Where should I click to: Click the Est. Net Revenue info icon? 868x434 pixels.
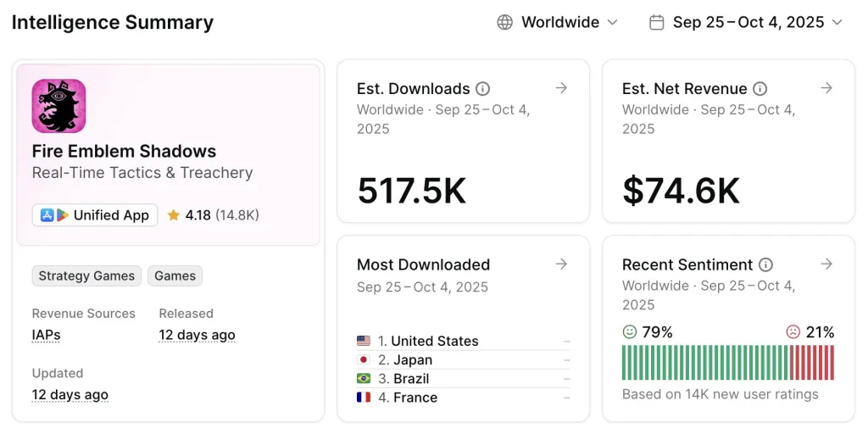(760, 88)
